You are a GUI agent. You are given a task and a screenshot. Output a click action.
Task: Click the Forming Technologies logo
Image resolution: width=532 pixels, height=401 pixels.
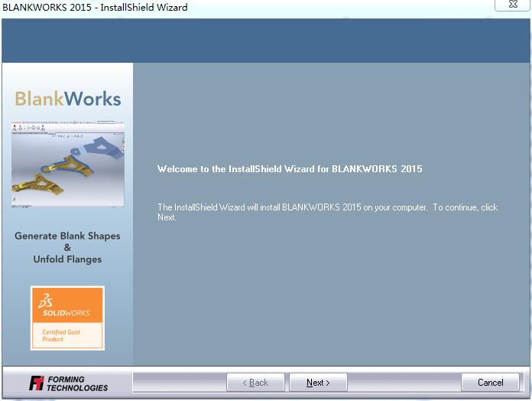(68, 383)
